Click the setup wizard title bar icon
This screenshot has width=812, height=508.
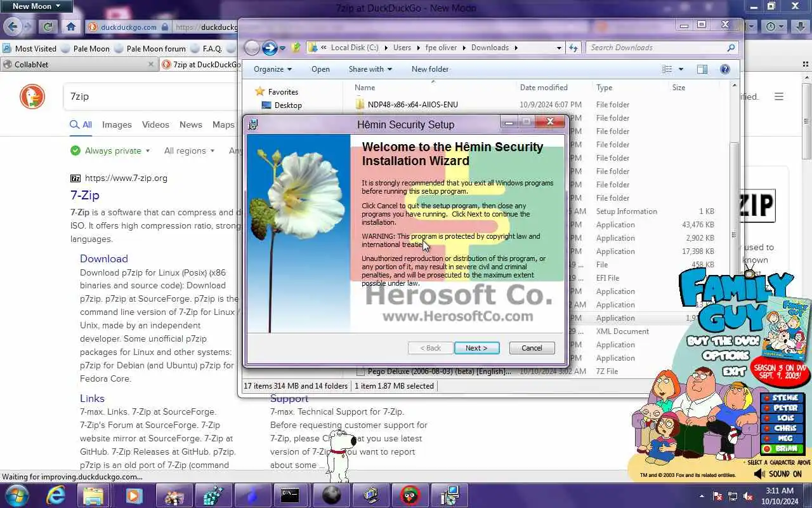[252, 124]
